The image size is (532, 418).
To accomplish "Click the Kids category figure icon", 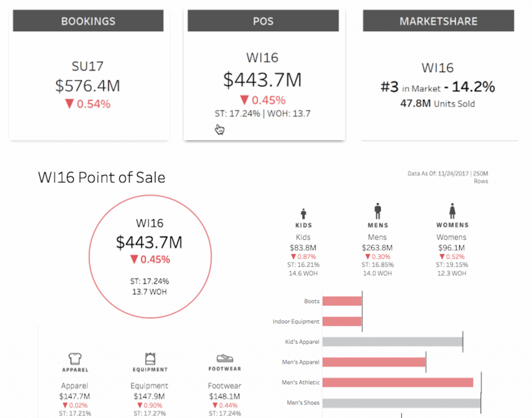I will click(x=303, y=213).
